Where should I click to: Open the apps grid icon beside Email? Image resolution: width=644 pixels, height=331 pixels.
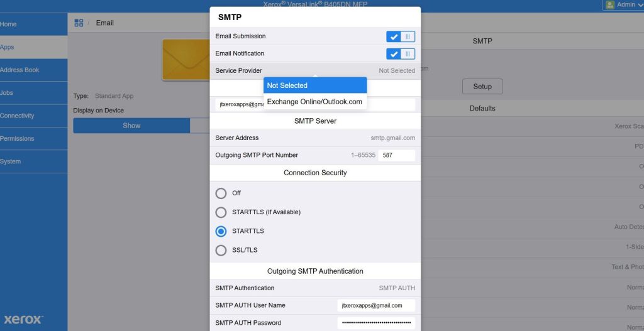point(79,23)
